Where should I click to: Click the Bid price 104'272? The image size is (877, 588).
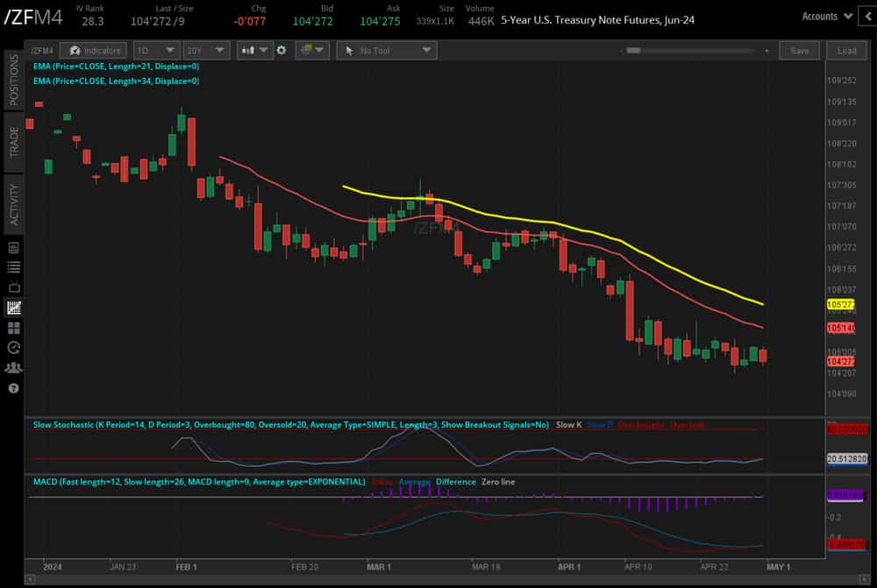pyautogui.click(x=313, y=21)
